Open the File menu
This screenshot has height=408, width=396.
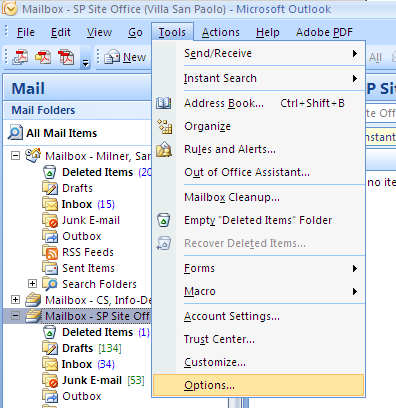point(26,32)
